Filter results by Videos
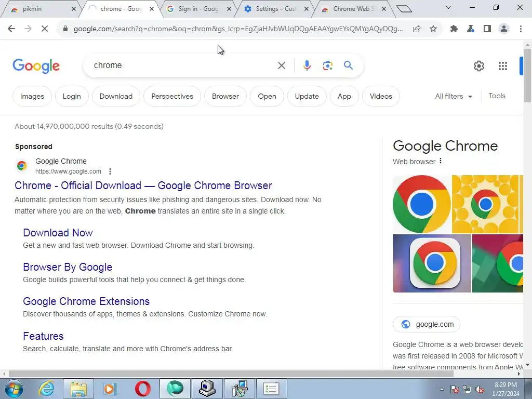Image resolution: width=532 pixels, height=399 pixels. pos(381,96)
